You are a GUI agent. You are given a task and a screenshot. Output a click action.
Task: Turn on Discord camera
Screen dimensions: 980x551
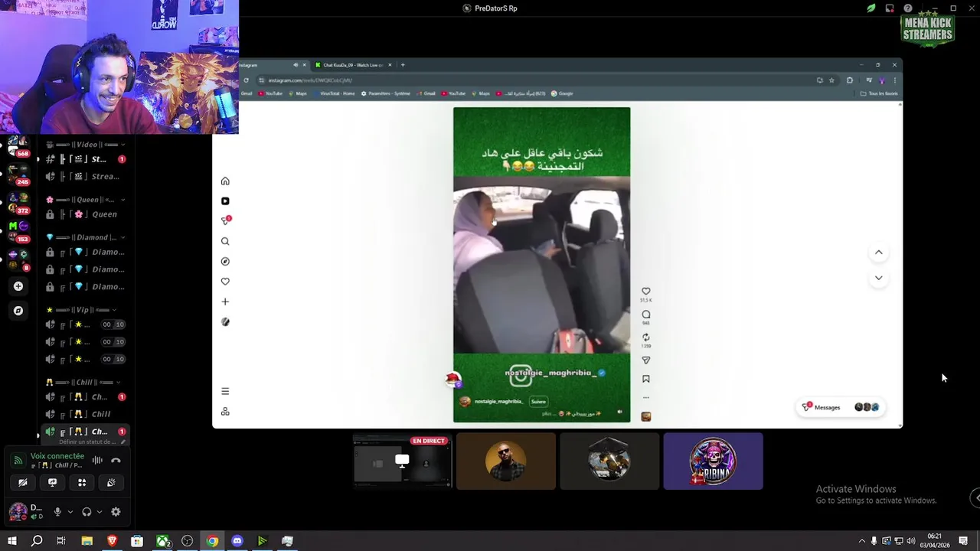[x=23, y=483]
